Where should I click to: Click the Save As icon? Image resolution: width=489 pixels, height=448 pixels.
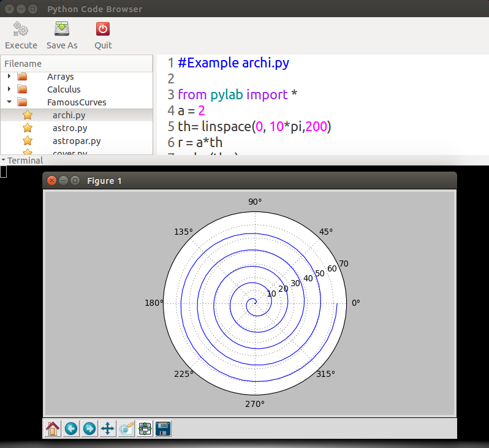pyautogui.click(x=62, y=29)
